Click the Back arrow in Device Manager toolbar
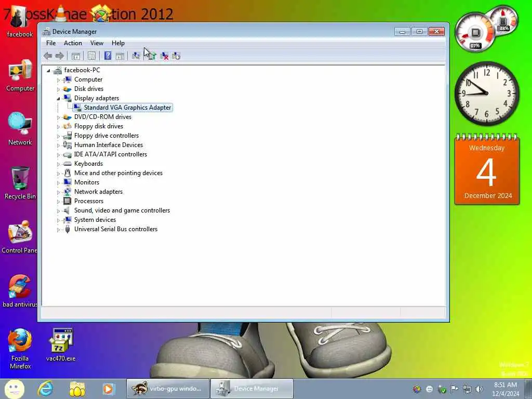The height and width of the screenshot is (399, 532). point(48,56)
